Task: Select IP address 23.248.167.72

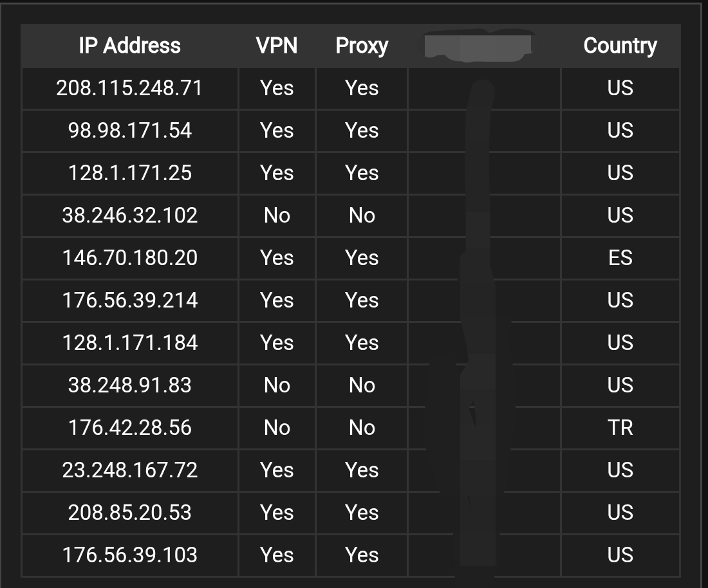Action: click(x=129, y=470)
